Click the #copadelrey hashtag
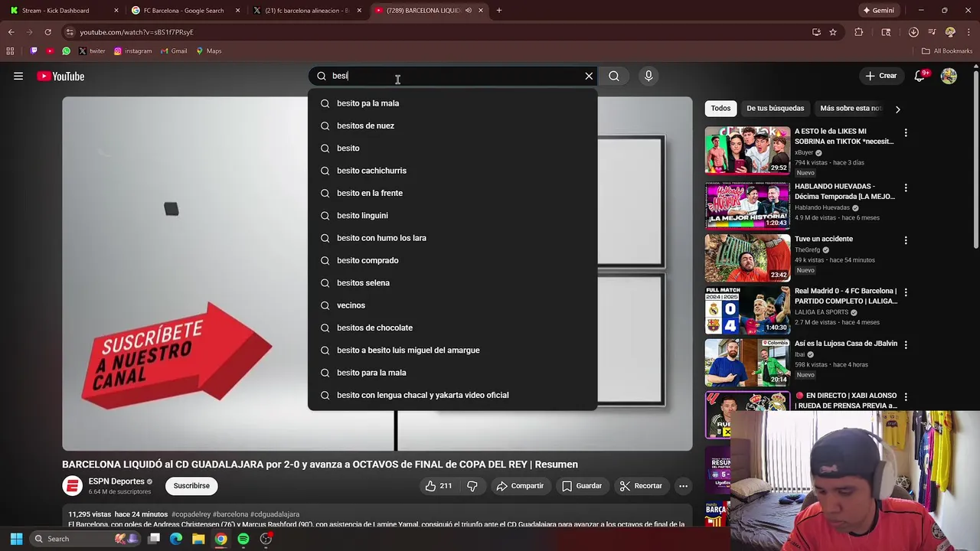 (191, 514)
